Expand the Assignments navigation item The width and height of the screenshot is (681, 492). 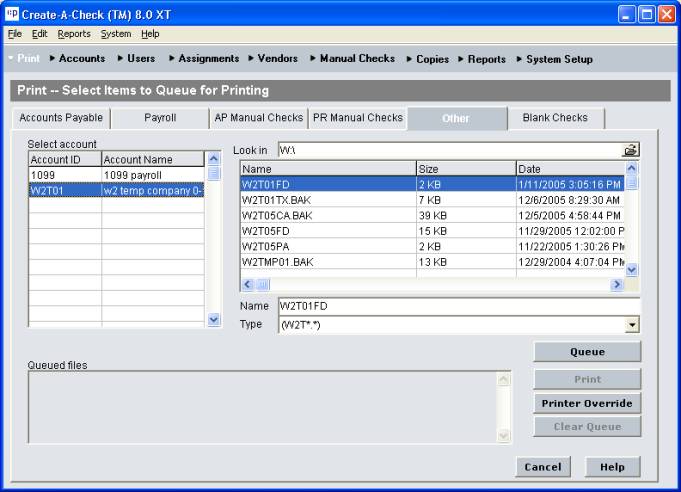204,58
